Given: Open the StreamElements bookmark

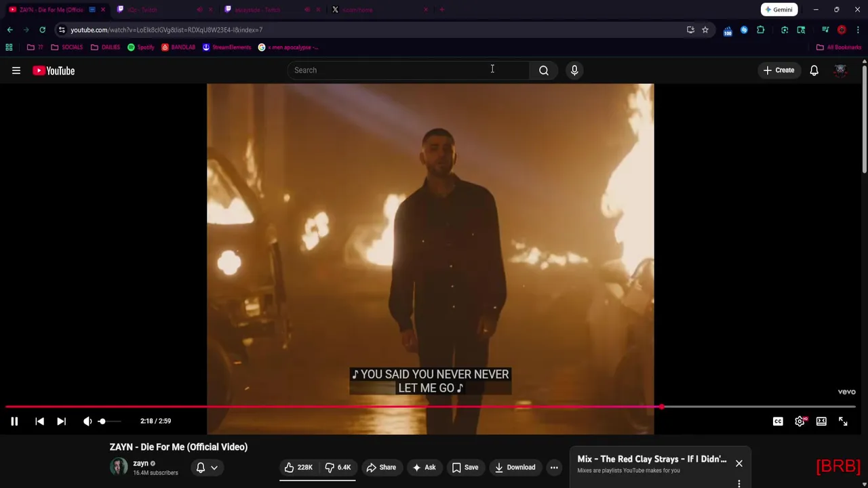Looking at the screenshot, I should click(x=227, y=47).
